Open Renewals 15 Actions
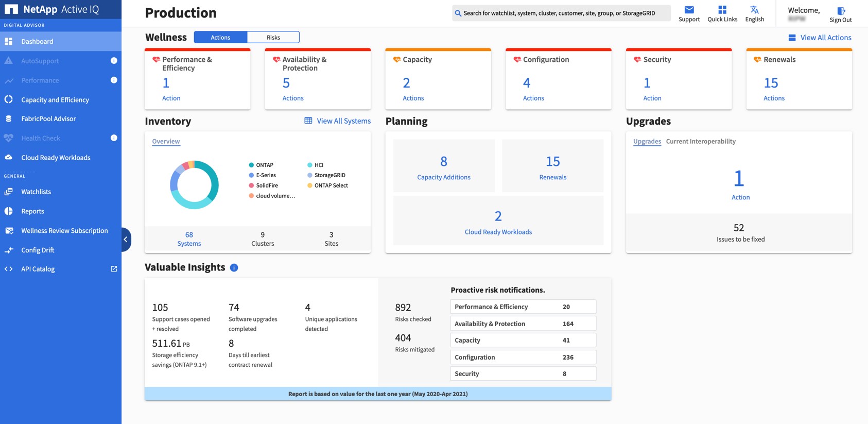The height and width of the screenshot is (424, 868). tap(774, 90)
